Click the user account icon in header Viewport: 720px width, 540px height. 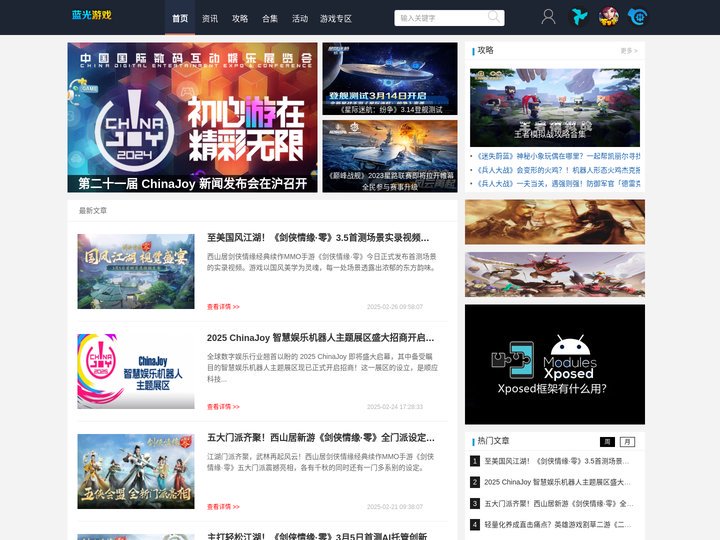tap(548, 17)
